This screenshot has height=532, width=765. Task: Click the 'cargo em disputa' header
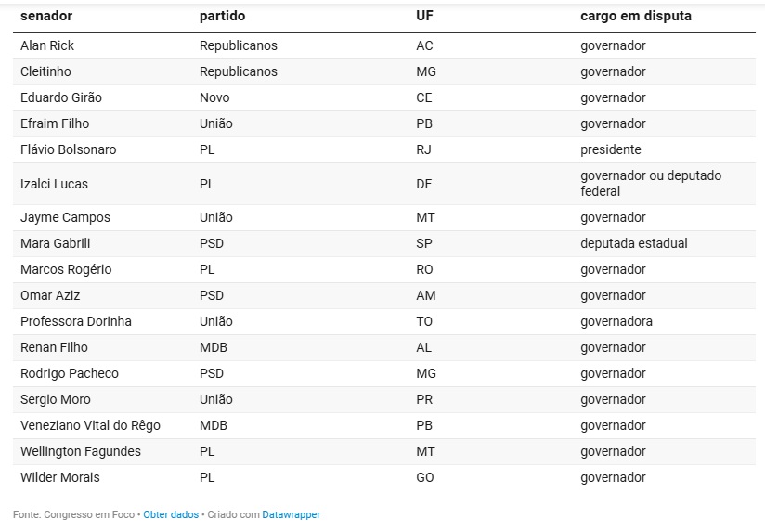(636, 17)
